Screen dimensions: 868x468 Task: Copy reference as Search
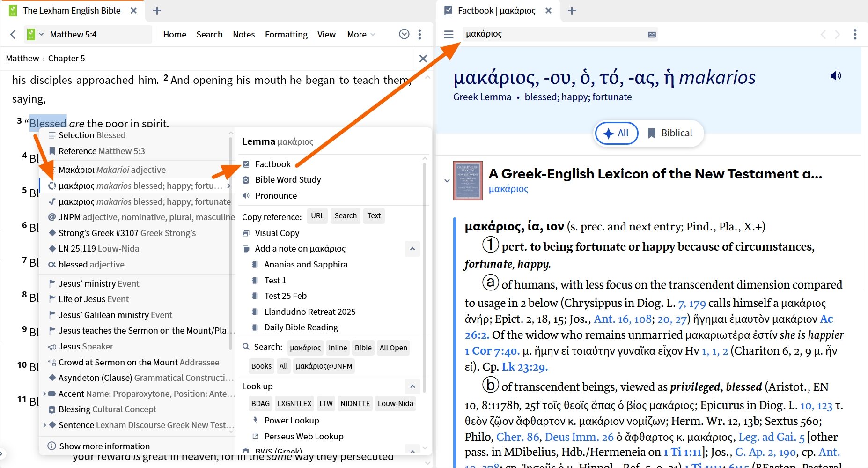(346, 216)
